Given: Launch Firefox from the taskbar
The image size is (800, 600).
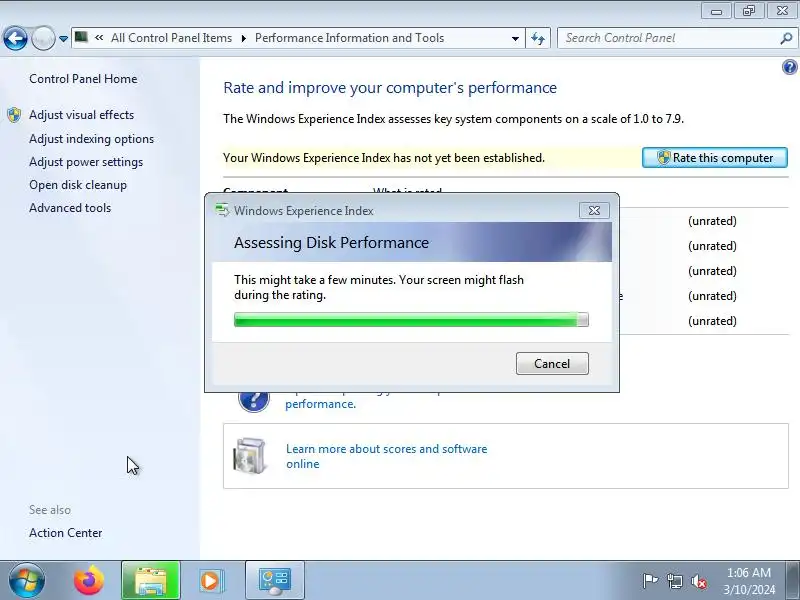Looking at the screenshot, I should pos(89,580).
